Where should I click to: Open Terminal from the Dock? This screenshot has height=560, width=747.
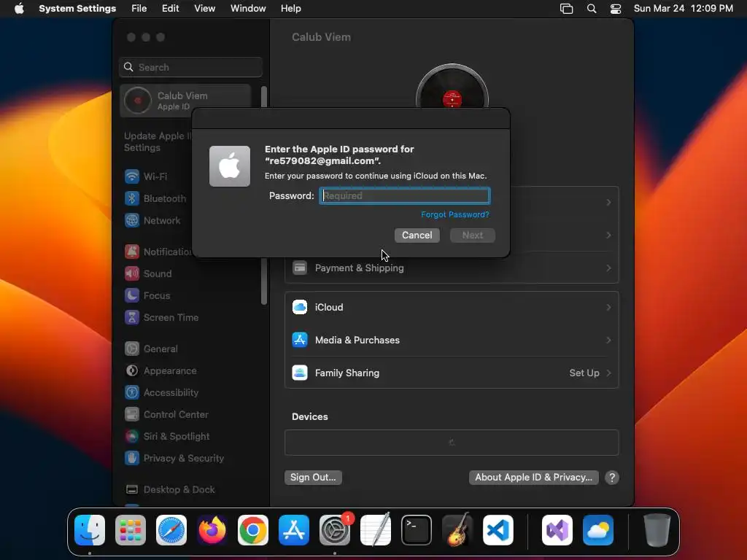[x=417, y=530]
